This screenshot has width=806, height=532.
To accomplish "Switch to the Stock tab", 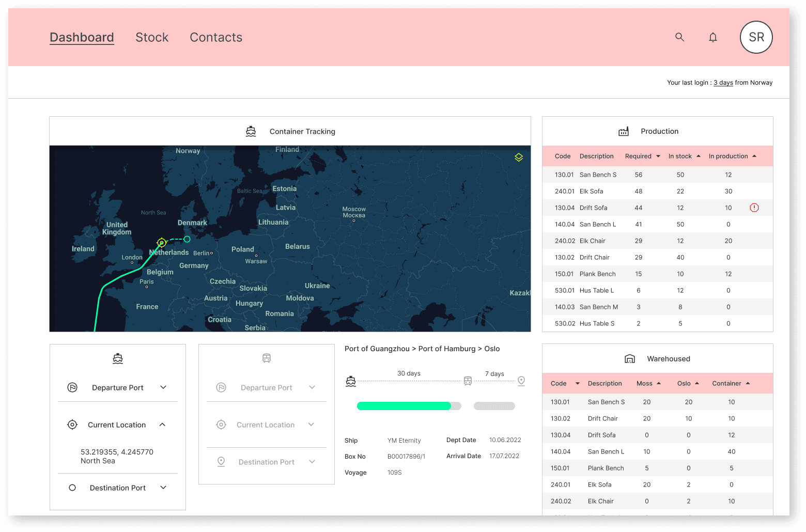I will pos(152,37).
